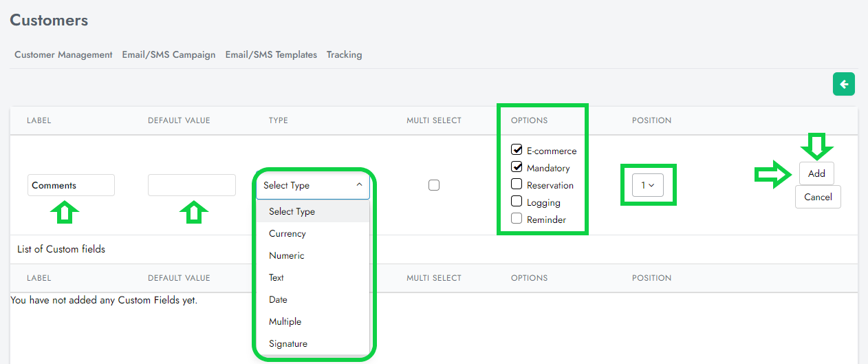Image resolution: width=868 pixels, height=364 pixels.
Task: Open the Customer Management tab
Action: (63, 54)
